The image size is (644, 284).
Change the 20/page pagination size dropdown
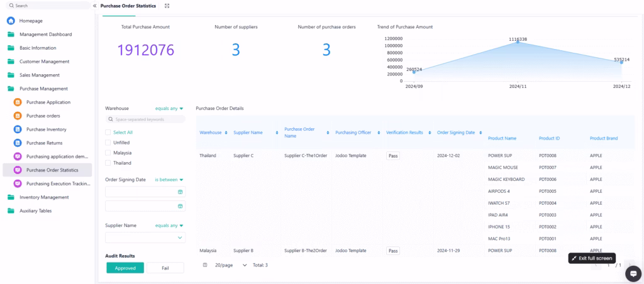(231, 265)
